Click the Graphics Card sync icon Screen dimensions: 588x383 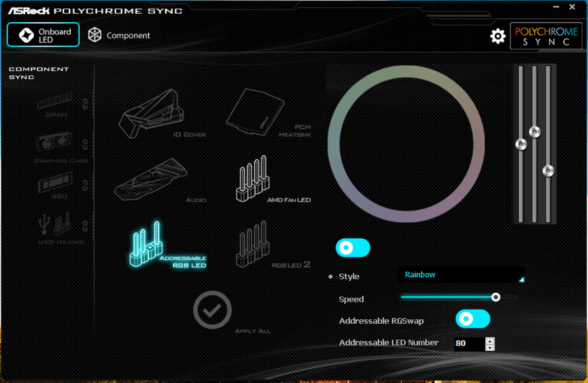[x=54, y=141]
